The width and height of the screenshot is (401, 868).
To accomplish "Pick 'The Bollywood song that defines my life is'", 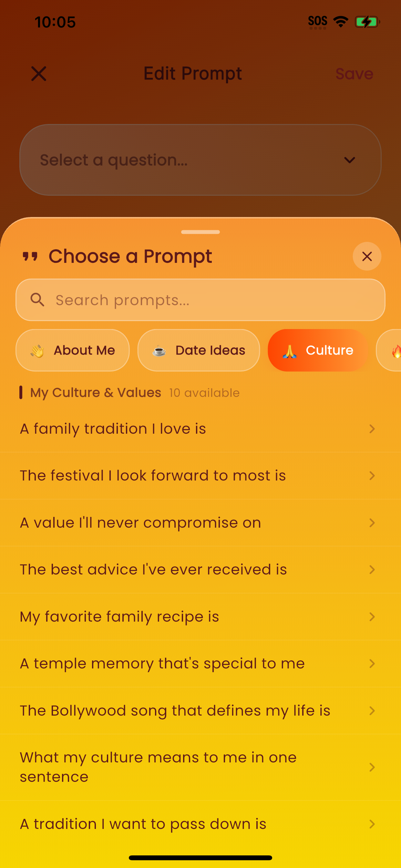I will 200,711.
